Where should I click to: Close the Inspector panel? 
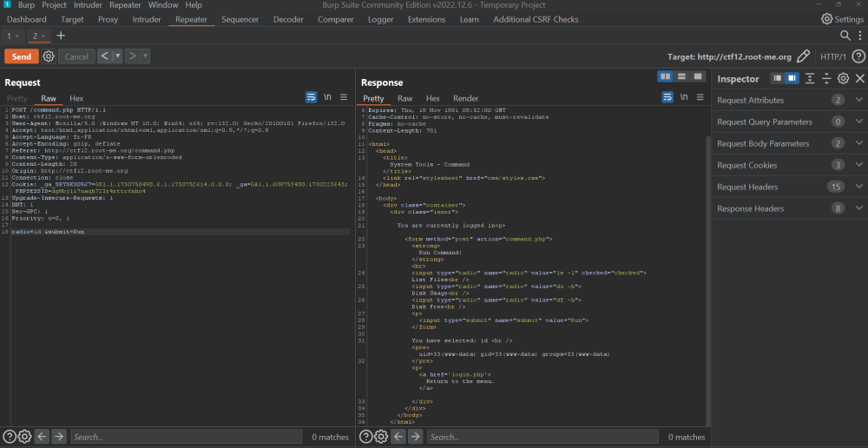859,79
